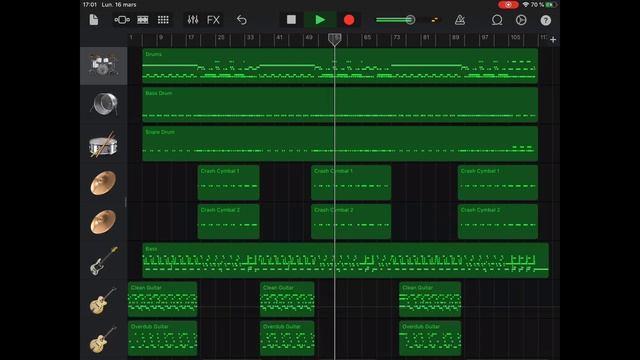Select the Bass guitar track header
Screen dimensions: 640x360
tap(104, 260)
